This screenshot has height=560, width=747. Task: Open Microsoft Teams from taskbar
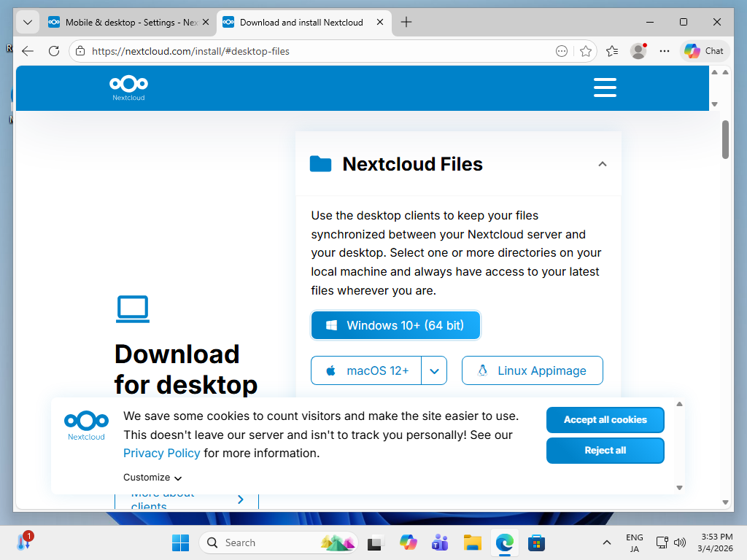(440, 542)
